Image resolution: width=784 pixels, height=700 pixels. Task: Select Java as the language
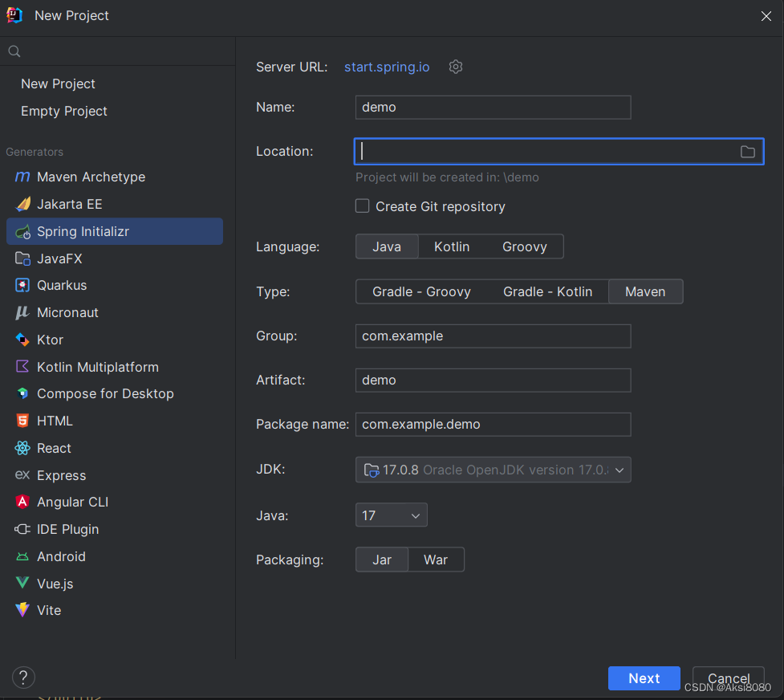click(387, 246)
